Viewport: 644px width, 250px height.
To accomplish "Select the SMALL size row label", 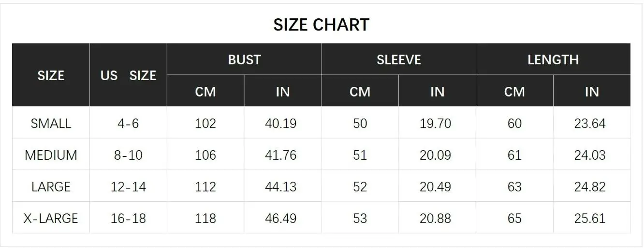I will pos(51,124).
